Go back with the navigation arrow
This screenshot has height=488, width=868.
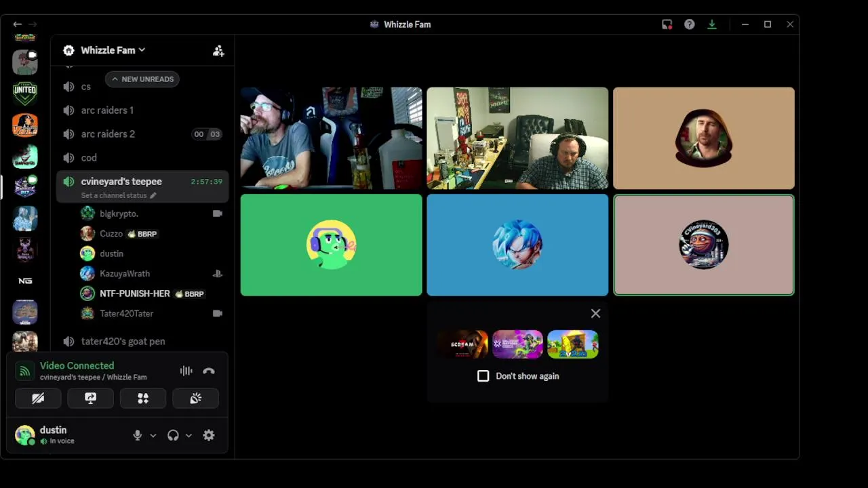pos(18,24)
